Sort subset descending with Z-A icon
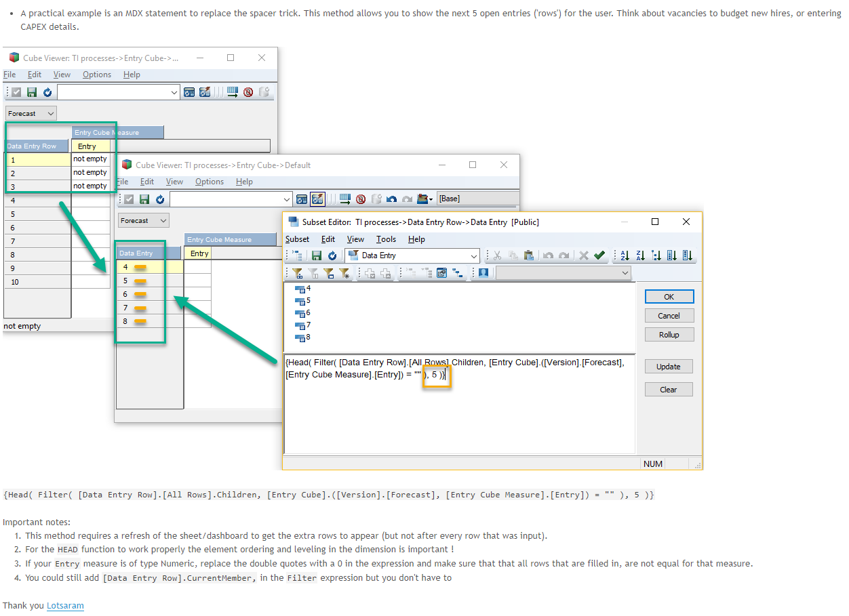This screenshot has height=616, width=849. [640, 255]
